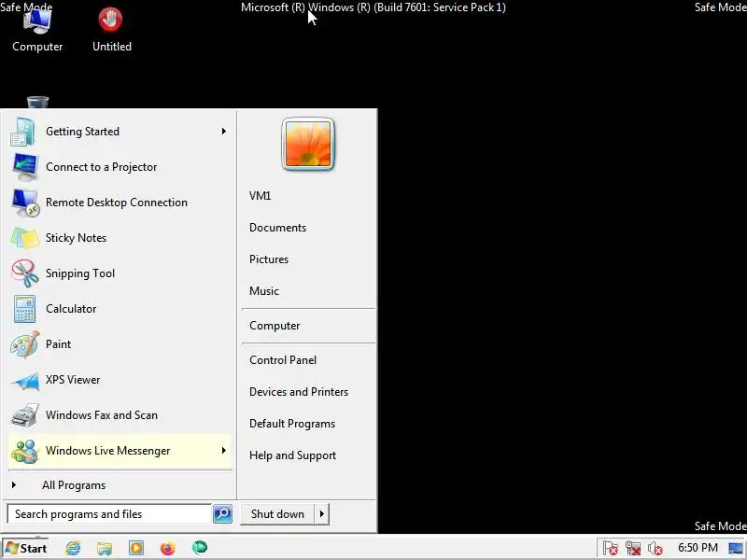Click the show desktop tray icon
The image size is (747, 560).
coord(737,548)
